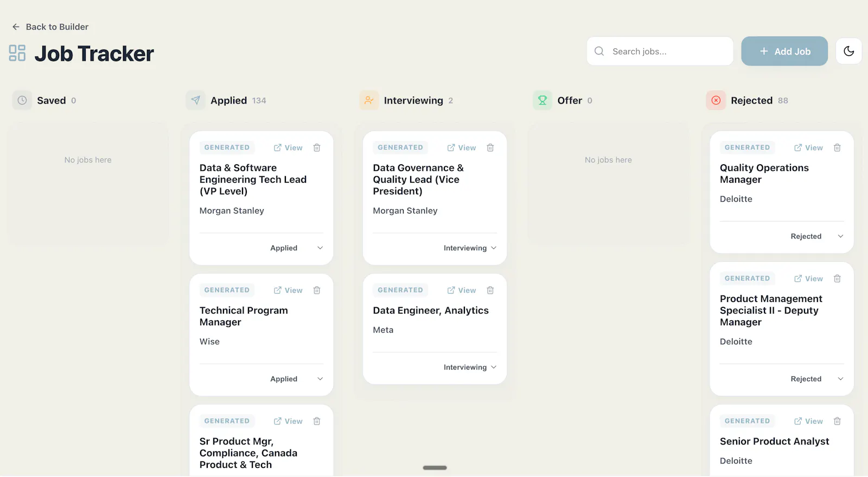Click the Rejected column X icon
Screen dimensions: 868x477
pyautogui.click(x=716, y=100)
